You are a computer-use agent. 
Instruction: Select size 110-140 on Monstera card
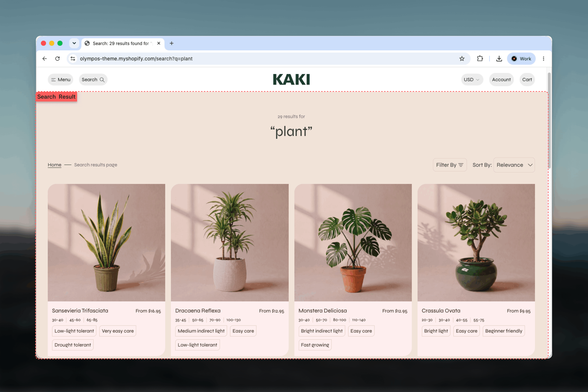coord(359,320)
